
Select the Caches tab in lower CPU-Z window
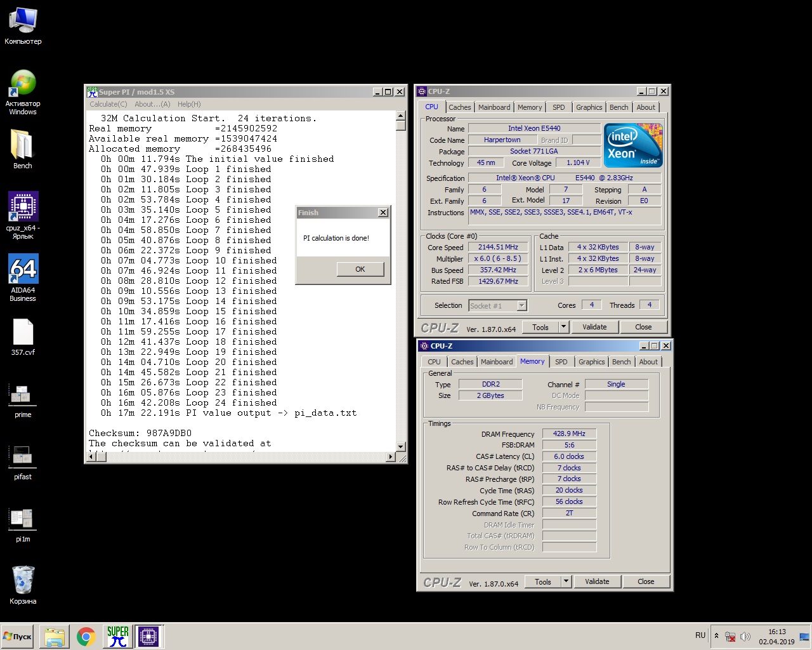[x=462, y=362]
